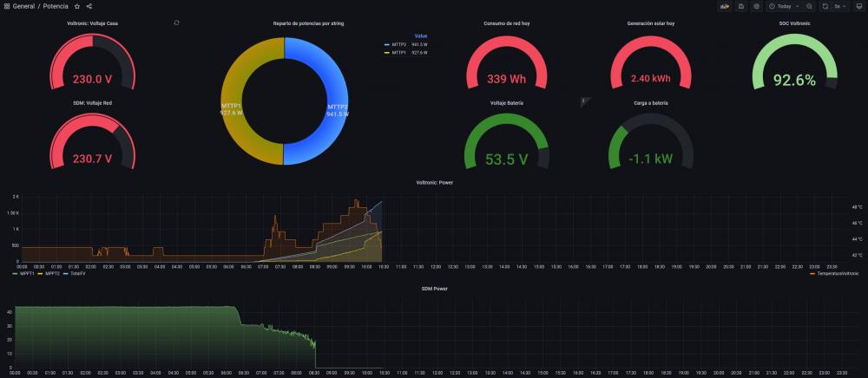This screenshot has height=378, width=868.
Task: Toggle TemperaturaVoltronic legend series
Action: pos(838,273)
